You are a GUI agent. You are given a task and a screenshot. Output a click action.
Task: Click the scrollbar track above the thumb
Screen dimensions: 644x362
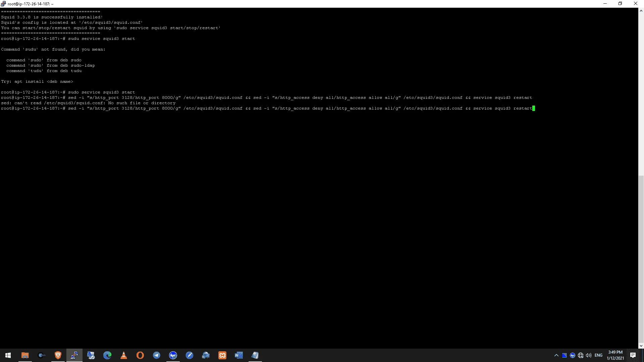point(641,94)
